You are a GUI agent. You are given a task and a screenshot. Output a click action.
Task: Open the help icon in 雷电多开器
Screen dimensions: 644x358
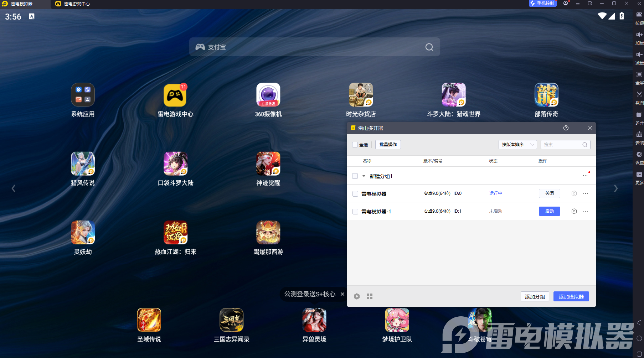pos(566,128)
